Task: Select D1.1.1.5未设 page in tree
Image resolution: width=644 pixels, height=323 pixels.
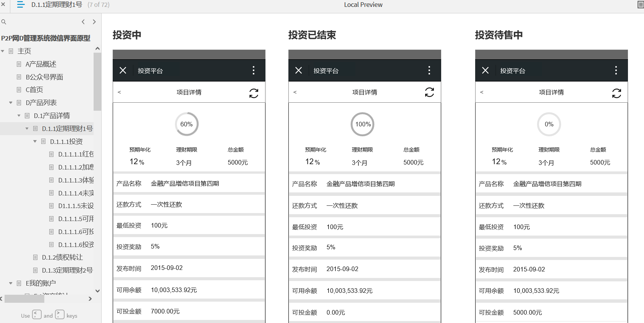Action: coord(76,206)
